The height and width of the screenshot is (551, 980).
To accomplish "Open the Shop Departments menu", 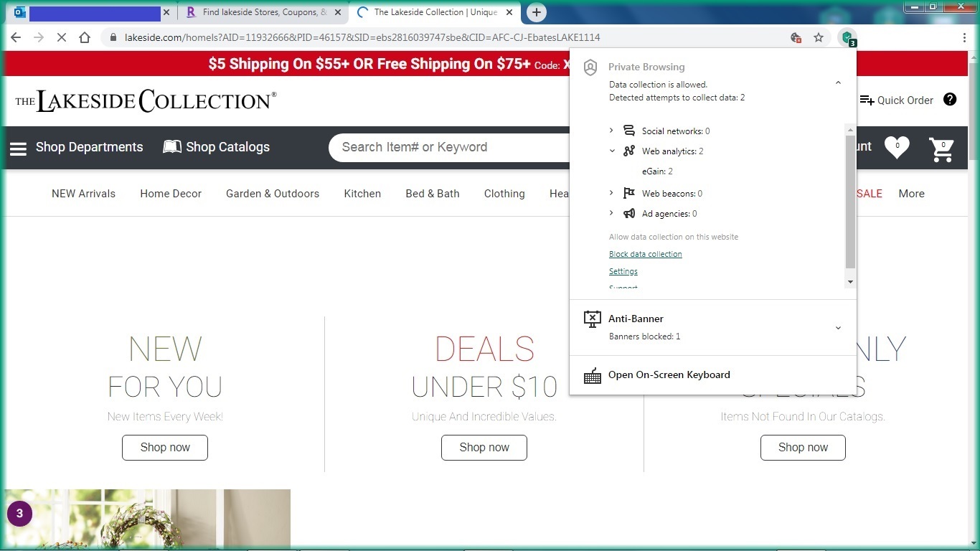I will (76, 147).
